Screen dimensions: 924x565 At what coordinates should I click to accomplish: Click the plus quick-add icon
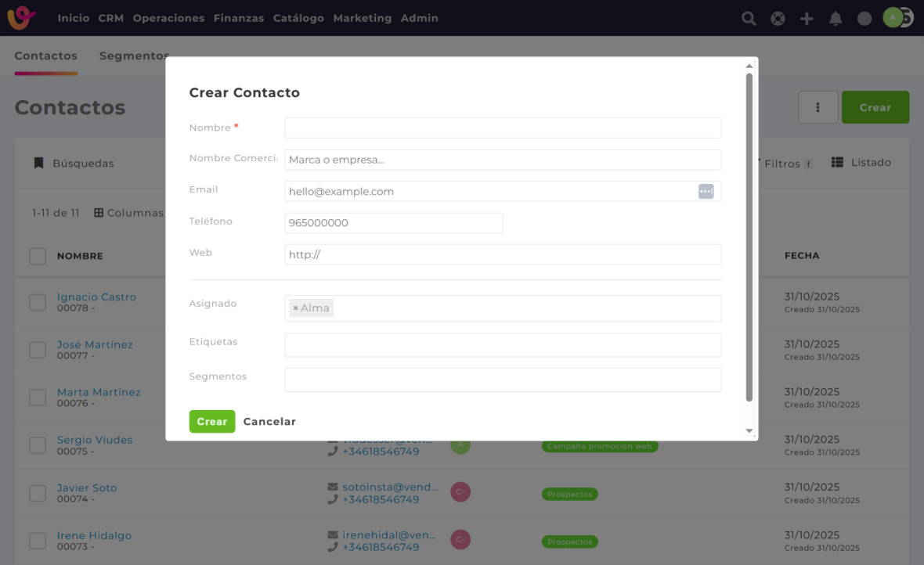point(807,18)
